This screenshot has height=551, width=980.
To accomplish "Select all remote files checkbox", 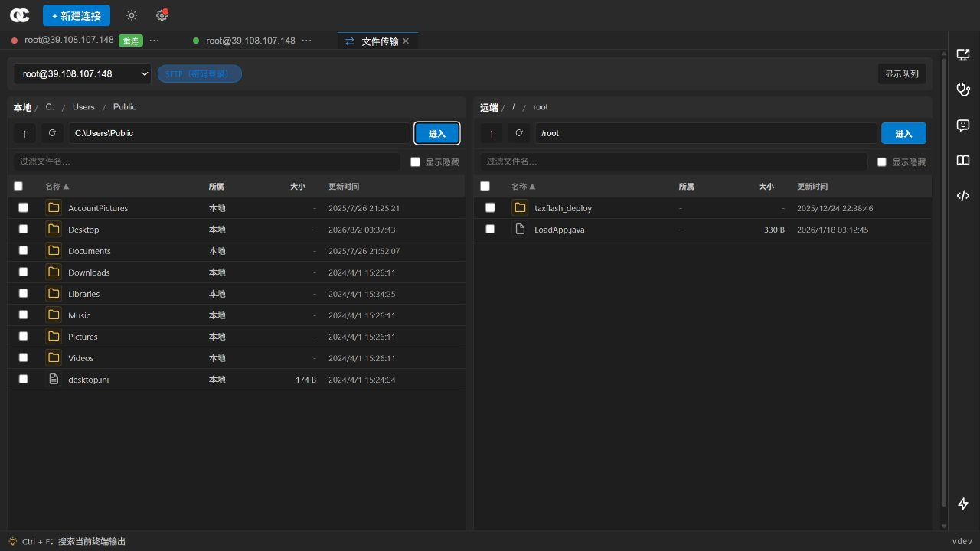I will point(485,186).
